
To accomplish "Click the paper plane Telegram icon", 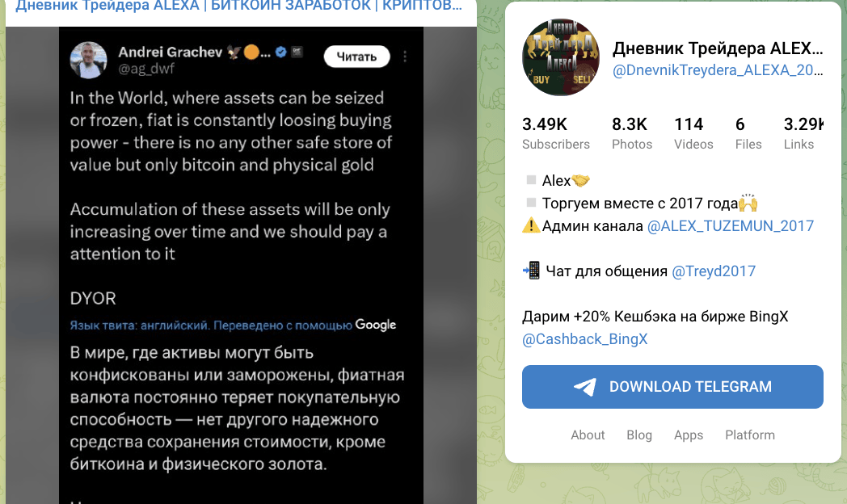I will tap(585, 386).
